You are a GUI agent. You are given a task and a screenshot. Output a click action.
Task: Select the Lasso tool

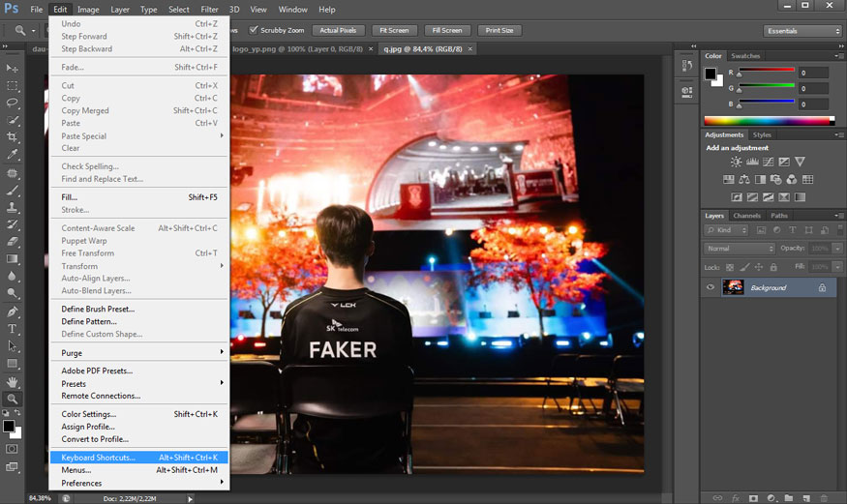point(13,103)
